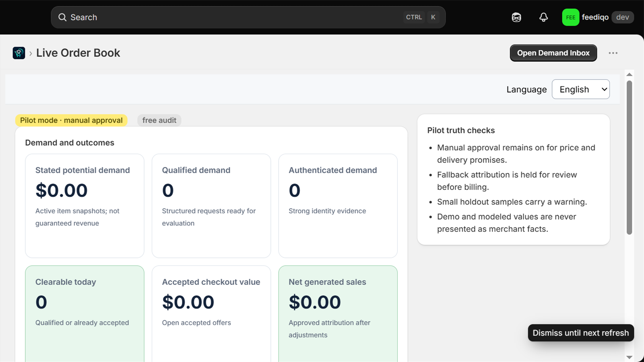The width and height of the screenshot is (644, 362).
Task: Select the Clearable today card label
Action: (66, 282)
